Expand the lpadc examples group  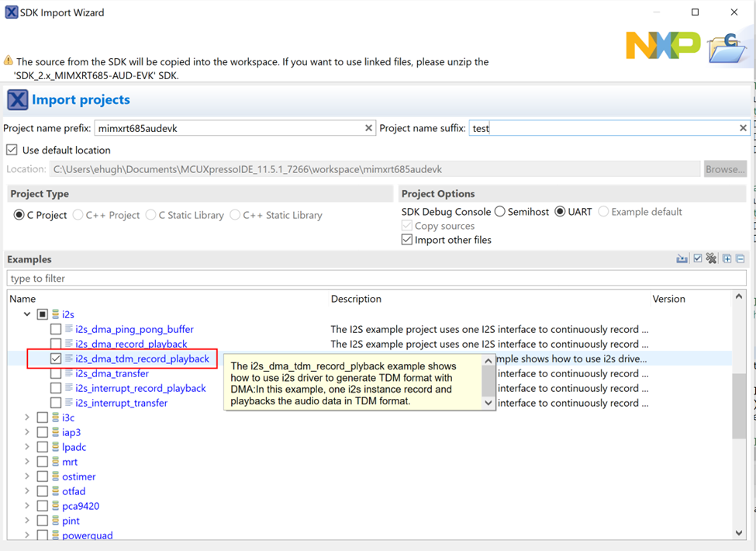pos(27,447)
